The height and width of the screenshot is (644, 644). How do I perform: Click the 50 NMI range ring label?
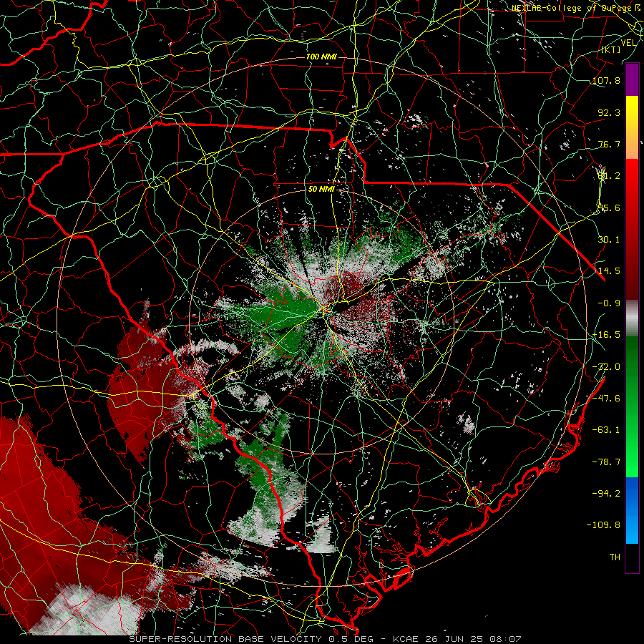[x=321, y=189]
